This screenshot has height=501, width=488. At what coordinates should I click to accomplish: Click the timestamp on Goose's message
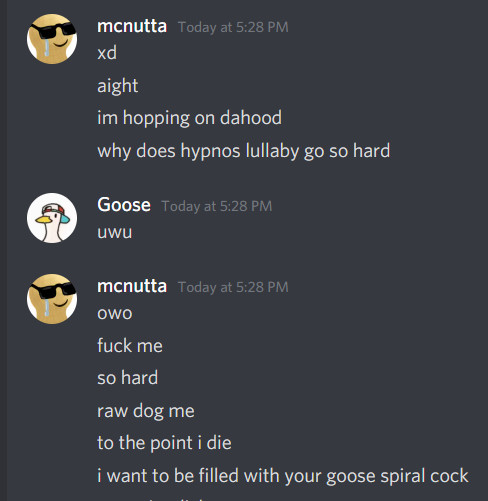(217, 206)
